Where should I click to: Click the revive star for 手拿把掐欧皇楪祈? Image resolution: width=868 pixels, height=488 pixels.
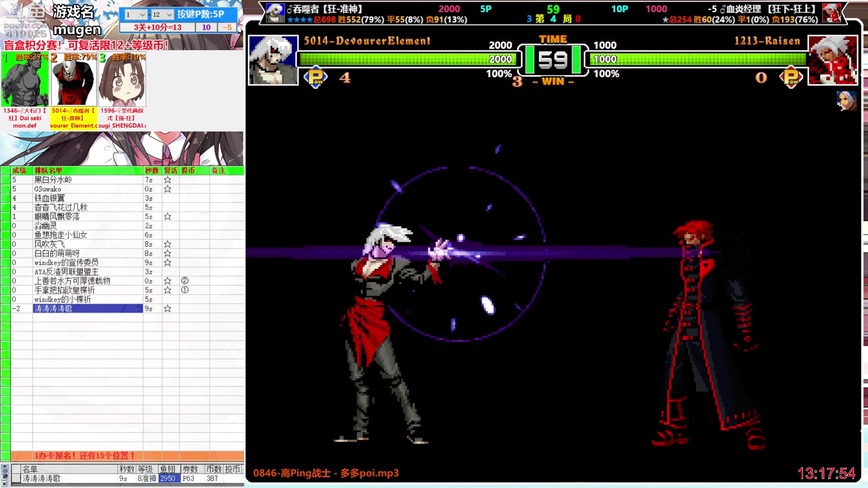[168, 290]
